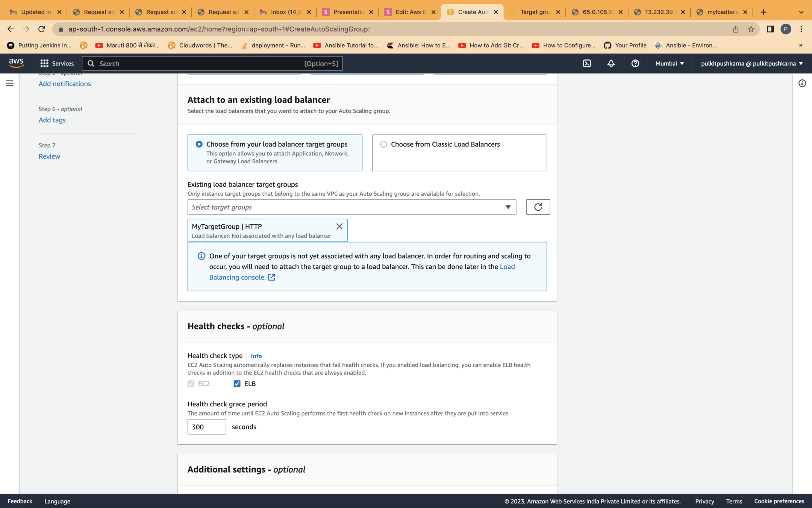
Task: Open the Mumbai region selector
Action: pos(669,63)
